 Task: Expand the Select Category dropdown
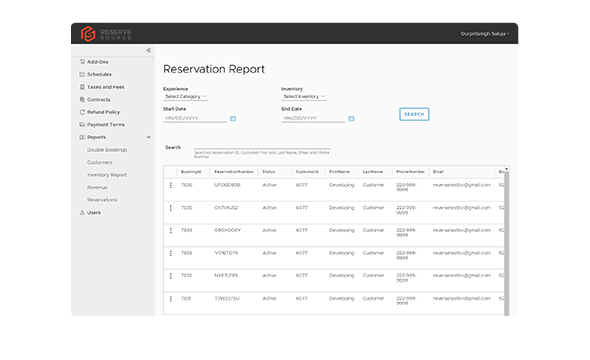[186, 97]
